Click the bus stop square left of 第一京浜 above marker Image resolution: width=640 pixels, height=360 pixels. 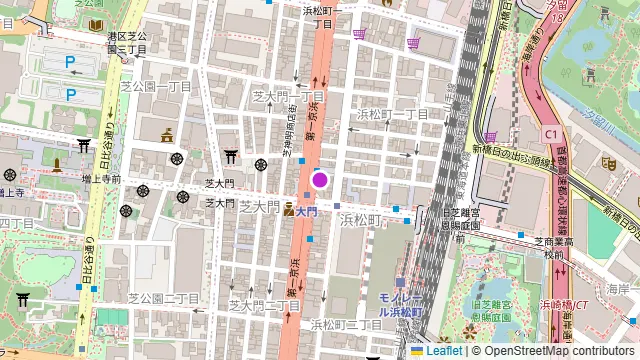click(302, 161)
